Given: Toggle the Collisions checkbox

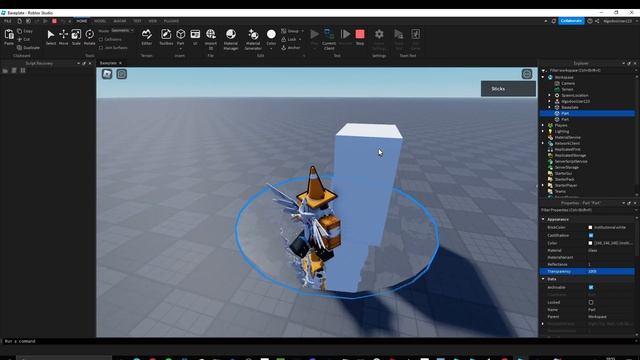Looking at the screenshot, I should (x=101, y=39).
